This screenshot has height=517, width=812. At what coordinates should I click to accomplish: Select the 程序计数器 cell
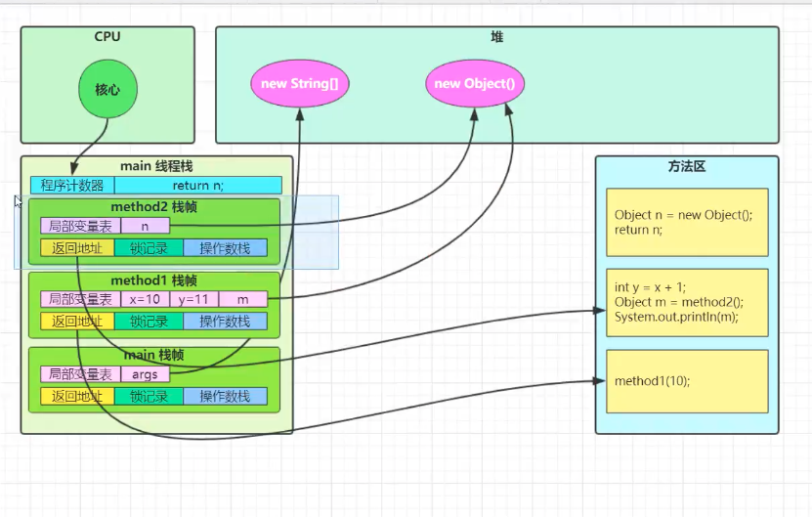pyautogui.click(x=72, y=186)
